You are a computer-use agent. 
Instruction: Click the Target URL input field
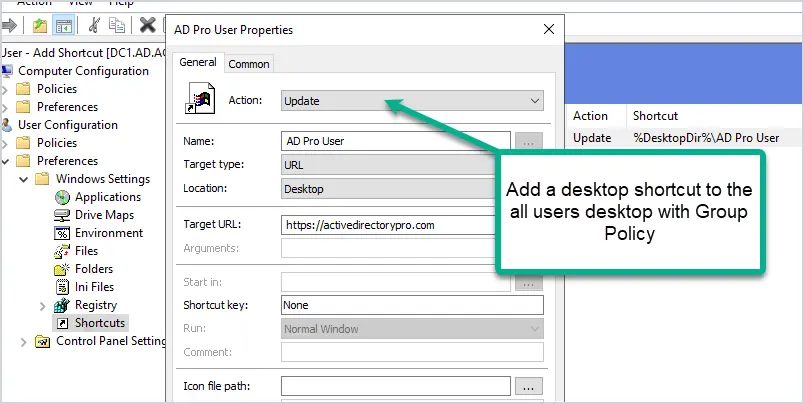[390, 225]
